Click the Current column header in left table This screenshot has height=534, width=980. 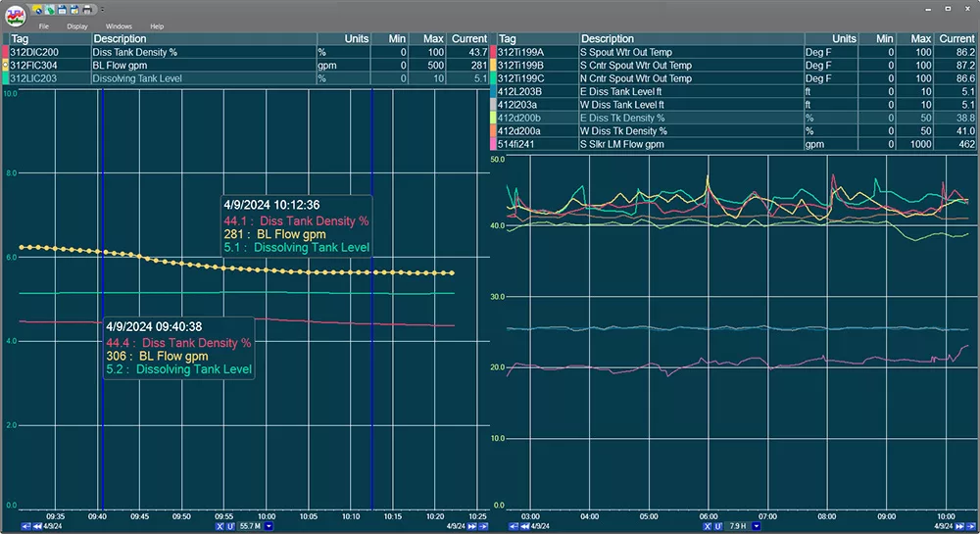[x=468, y=39]
